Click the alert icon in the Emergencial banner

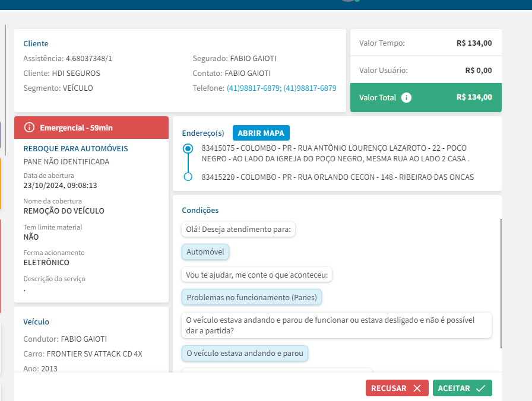[29, 128]
